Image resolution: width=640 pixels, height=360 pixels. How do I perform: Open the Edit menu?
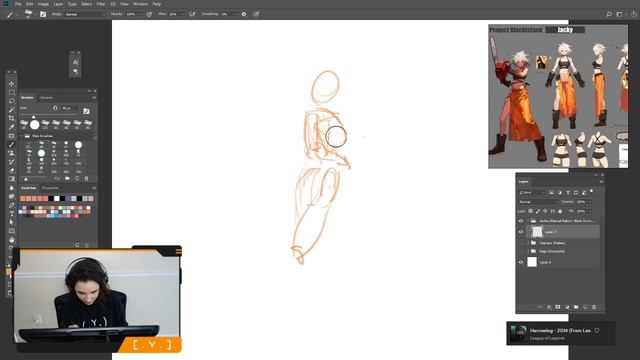pos(29,4)
